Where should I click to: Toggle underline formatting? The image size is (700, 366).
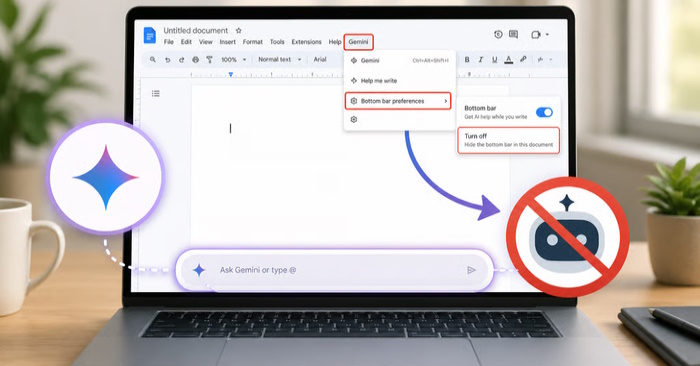click(494, 59)
